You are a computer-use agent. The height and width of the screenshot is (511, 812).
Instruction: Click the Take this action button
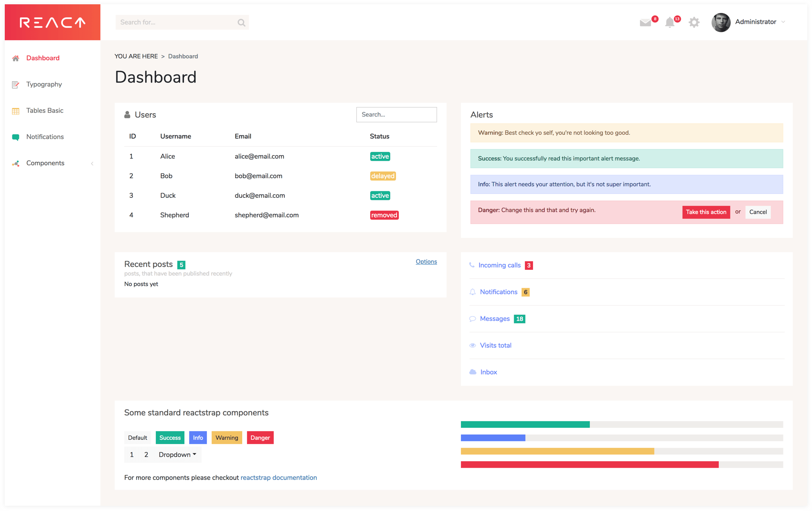coord(706,212)
